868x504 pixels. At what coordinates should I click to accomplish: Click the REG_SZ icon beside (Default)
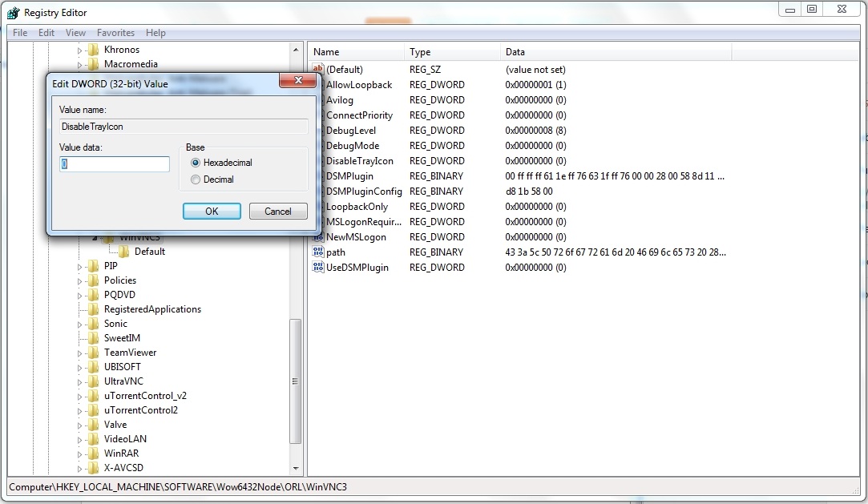click(x=316, y=70)
